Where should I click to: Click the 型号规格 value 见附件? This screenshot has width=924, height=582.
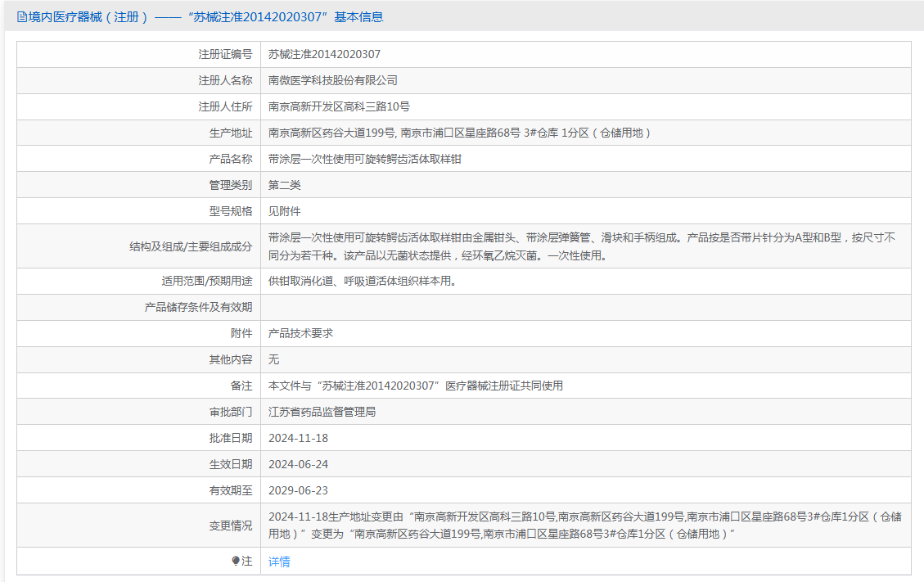click(x=285, y=211)
